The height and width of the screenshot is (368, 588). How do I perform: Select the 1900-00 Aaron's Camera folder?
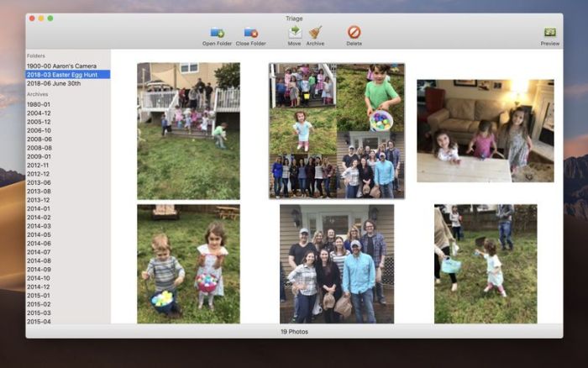pos(68,66)
